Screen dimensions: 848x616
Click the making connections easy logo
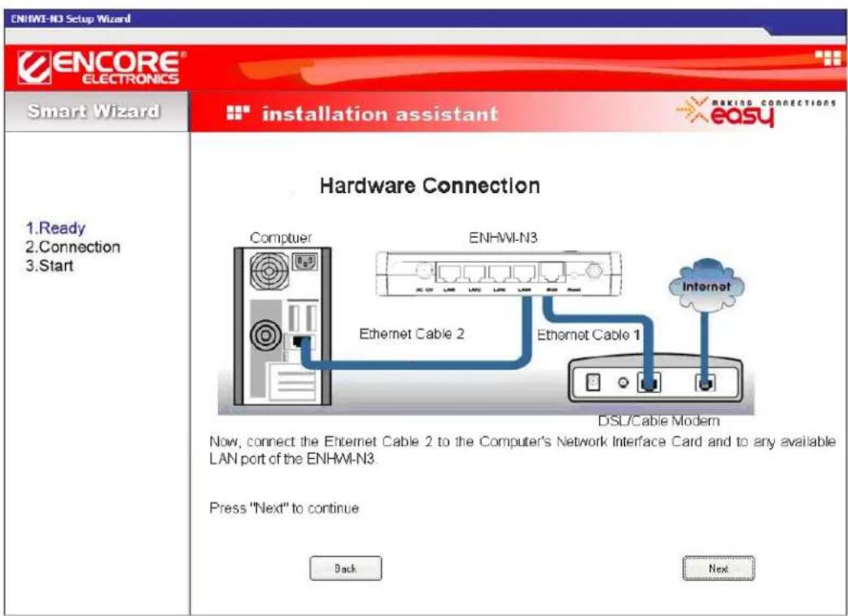pos(755,111)
